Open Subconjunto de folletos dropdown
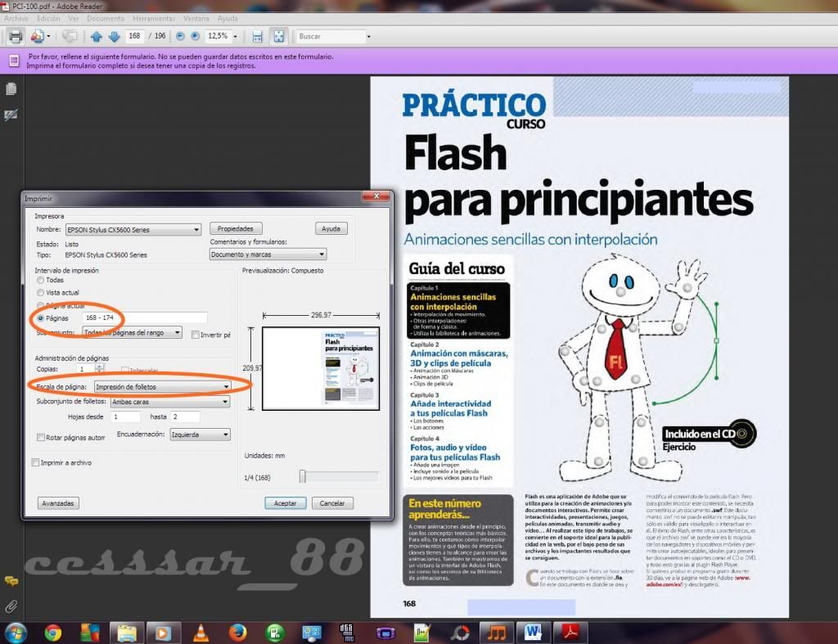 point(170,401)
